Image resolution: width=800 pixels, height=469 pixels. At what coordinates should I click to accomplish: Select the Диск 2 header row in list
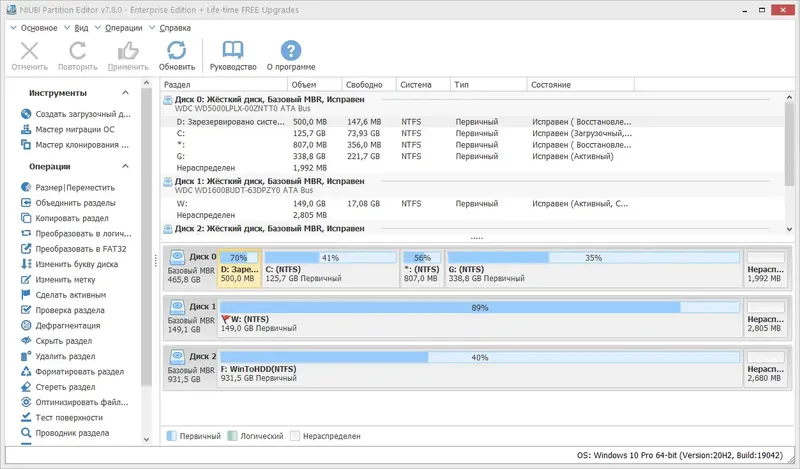[x=473, y=229]
